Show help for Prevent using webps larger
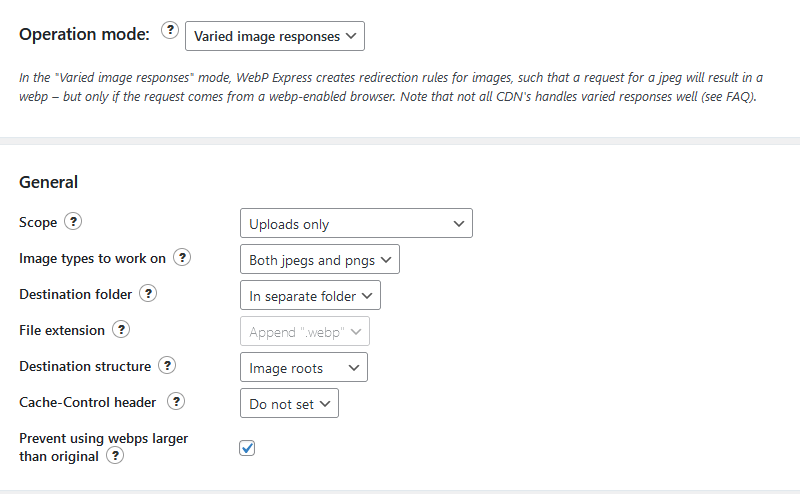This screenshot has width=800, height=494. [x=115, y=455]
